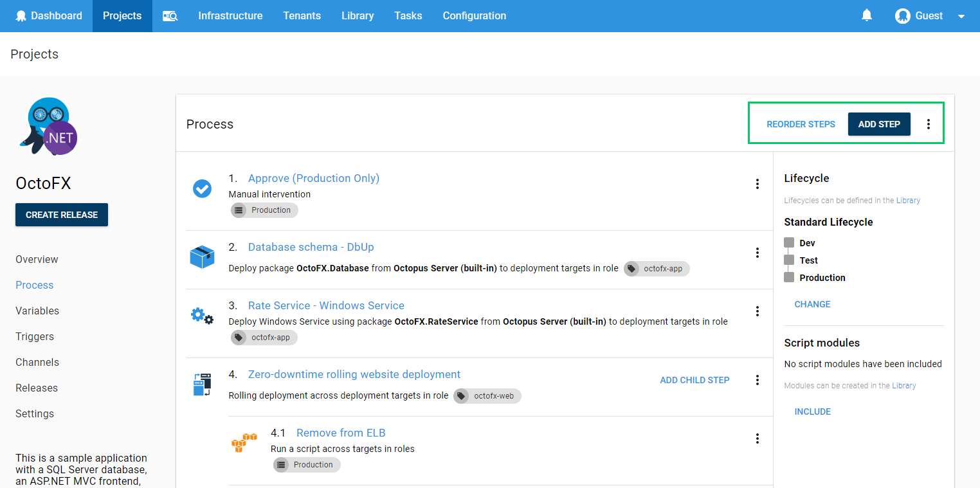980x488 pixels.
Task: Switch to the Tenants section
Action: click(302, 15)
